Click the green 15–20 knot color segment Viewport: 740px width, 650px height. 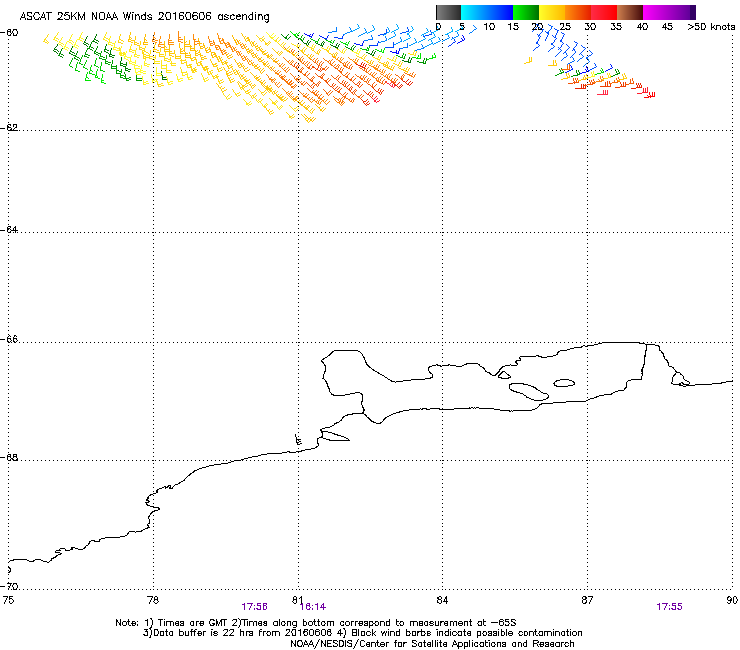pyautogui.click(x=526, y=12)
